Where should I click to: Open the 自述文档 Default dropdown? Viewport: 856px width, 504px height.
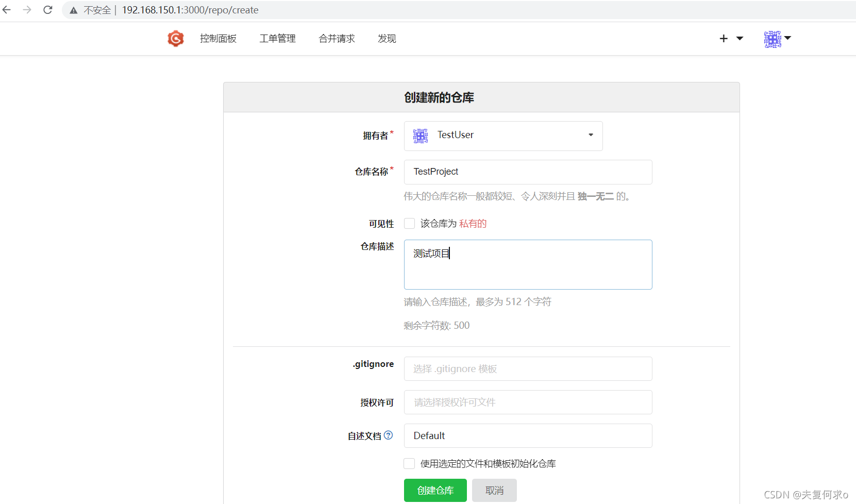tap(528, 436)
